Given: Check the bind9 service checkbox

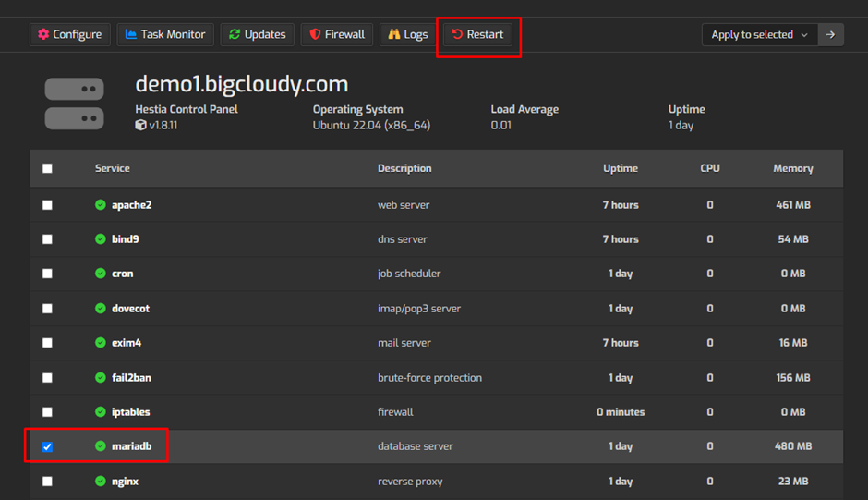Looking at the screenshot, I should (x=48, y=239).
